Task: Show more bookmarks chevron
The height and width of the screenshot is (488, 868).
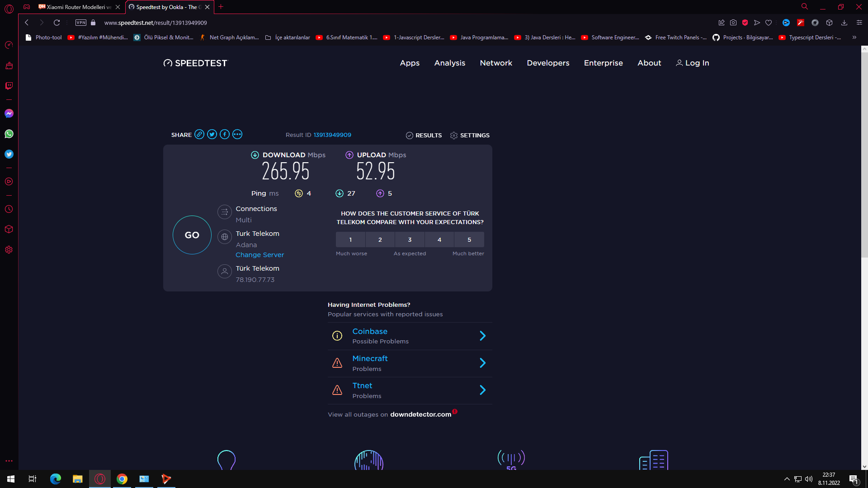Action: tap(854, 38)
